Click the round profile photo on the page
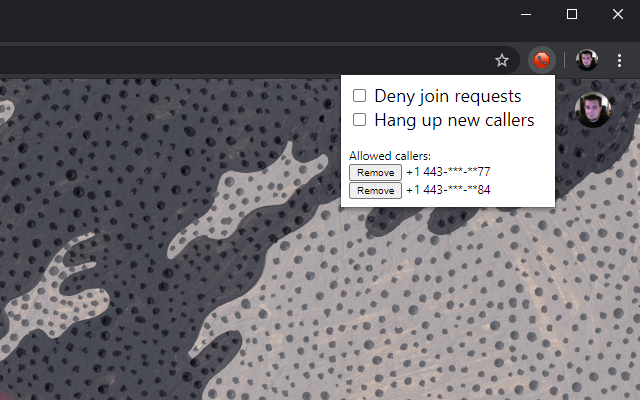The image size is (640, 400). point(593,110)
